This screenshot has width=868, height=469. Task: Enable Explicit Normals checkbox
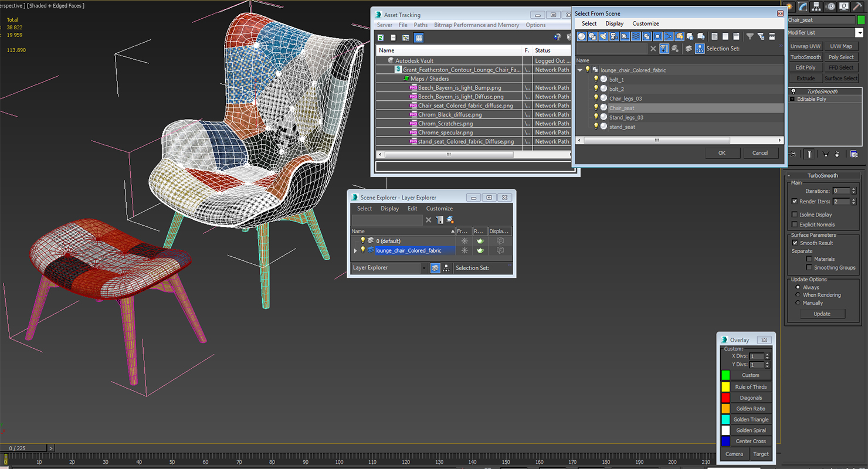795,225
